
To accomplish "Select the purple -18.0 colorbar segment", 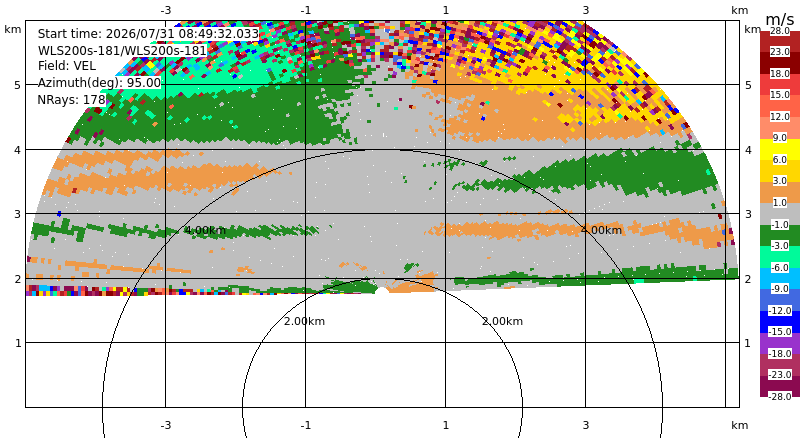I will coord(780,343).
